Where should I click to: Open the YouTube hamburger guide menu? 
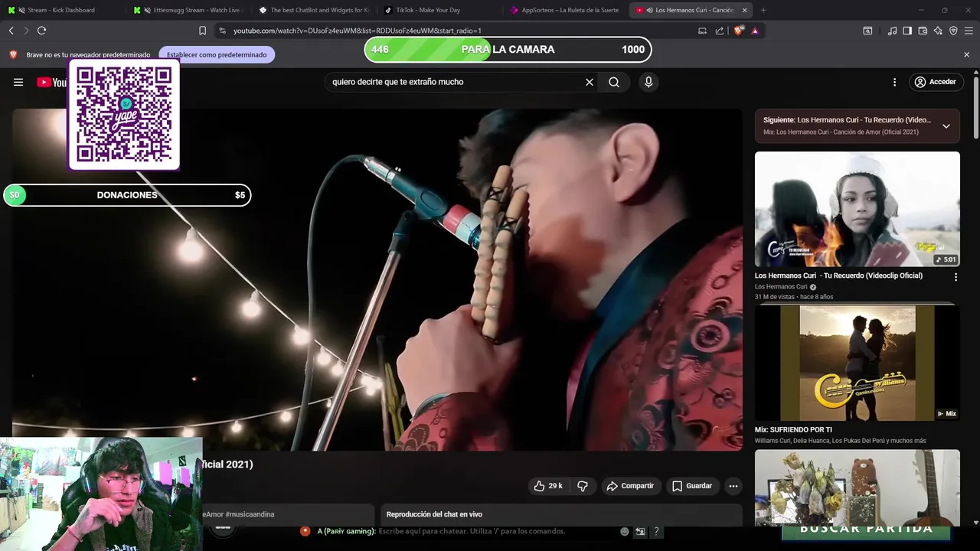18,82
